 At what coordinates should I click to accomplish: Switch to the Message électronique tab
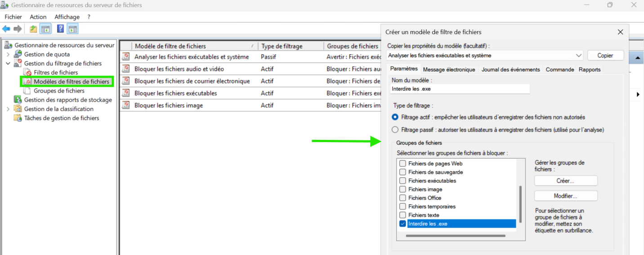pos(449,70)
